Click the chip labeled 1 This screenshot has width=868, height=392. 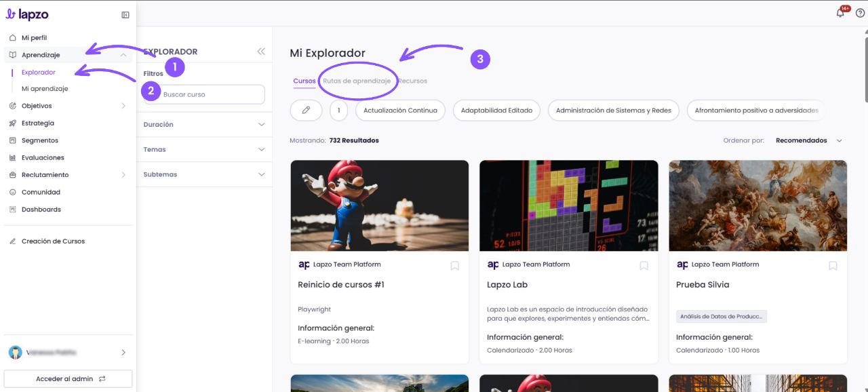click(338, 111)
